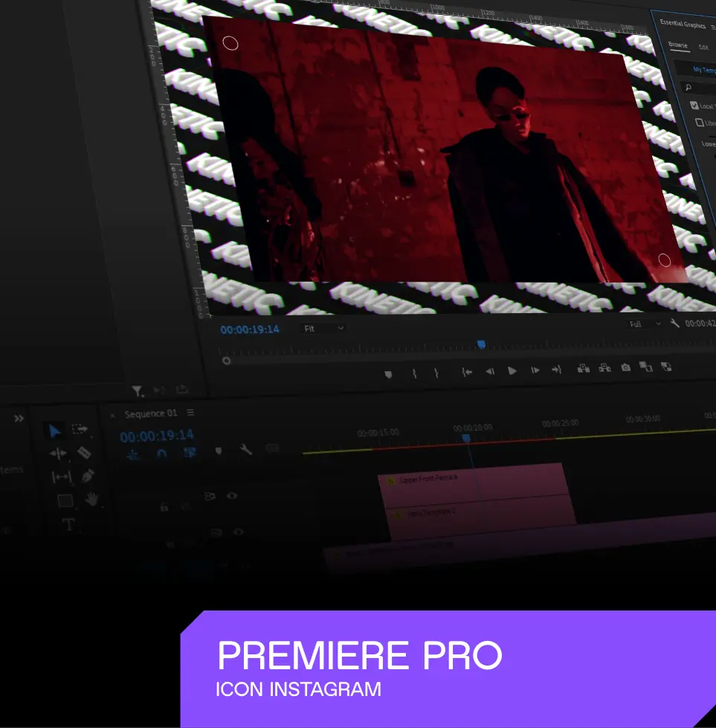
Task: Select the Selection arrow tool
Action: [x=55, y=431]
